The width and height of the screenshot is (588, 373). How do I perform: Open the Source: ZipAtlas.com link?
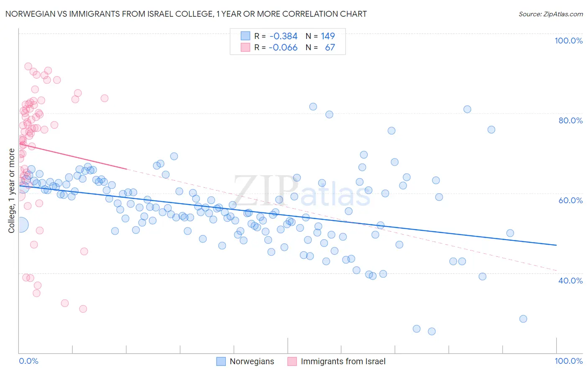(x=551, y=14)
